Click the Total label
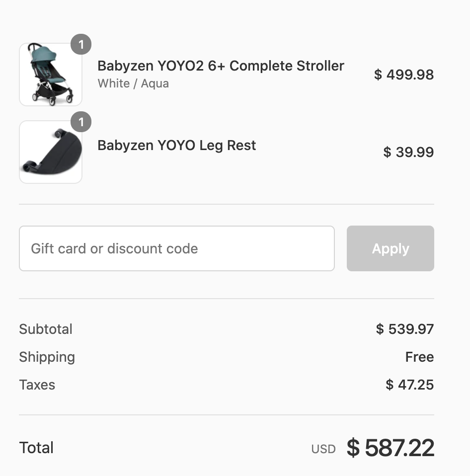Screen dimensions: 470x476 36,448
